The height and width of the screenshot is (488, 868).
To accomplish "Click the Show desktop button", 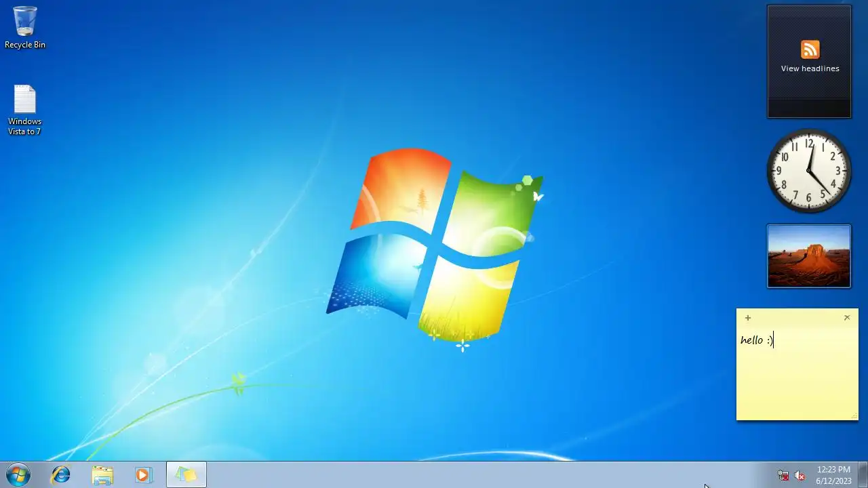I will click(x=863, y=475).
